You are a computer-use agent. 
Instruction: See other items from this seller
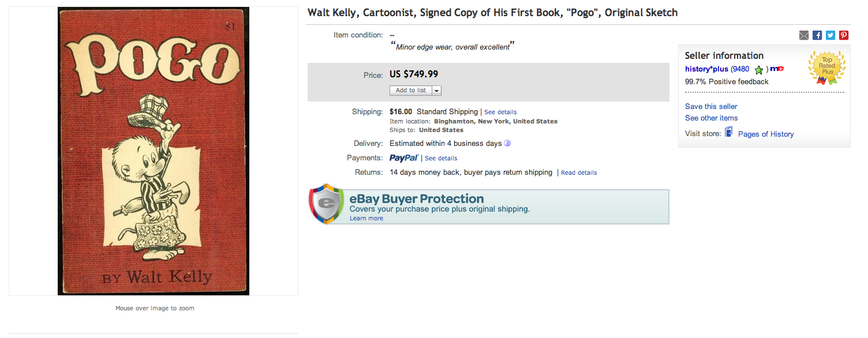pos(711,118)
